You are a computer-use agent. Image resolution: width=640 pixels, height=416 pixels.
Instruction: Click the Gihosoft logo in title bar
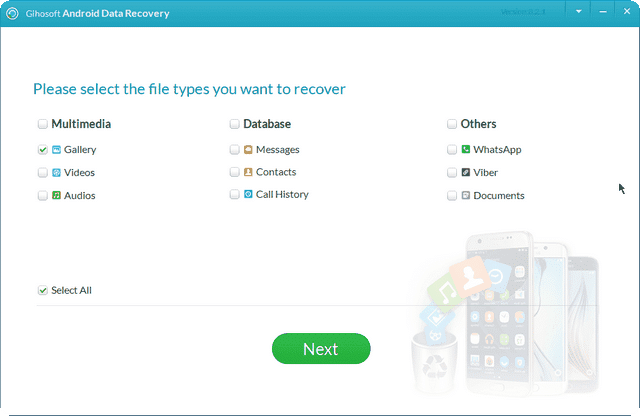[x=12, y=13]
